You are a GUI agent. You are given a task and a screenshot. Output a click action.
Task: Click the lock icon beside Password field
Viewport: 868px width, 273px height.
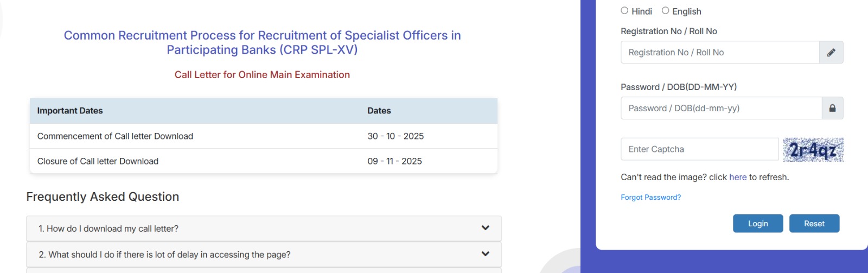pos(832,109)
